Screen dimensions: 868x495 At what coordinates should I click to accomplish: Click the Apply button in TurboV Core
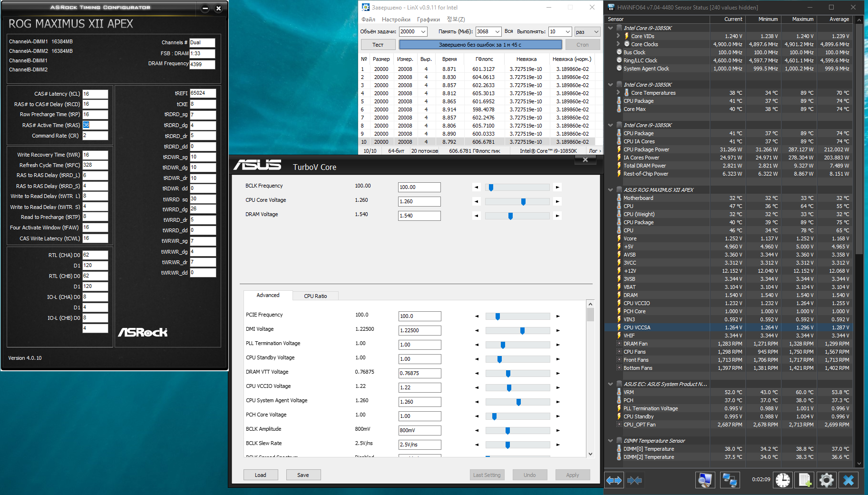573,475
